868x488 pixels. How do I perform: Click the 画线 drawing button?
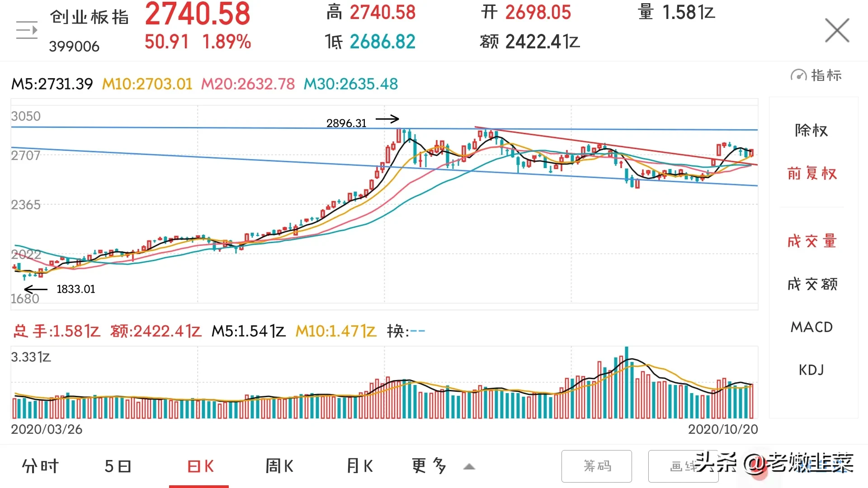point(683,466)
